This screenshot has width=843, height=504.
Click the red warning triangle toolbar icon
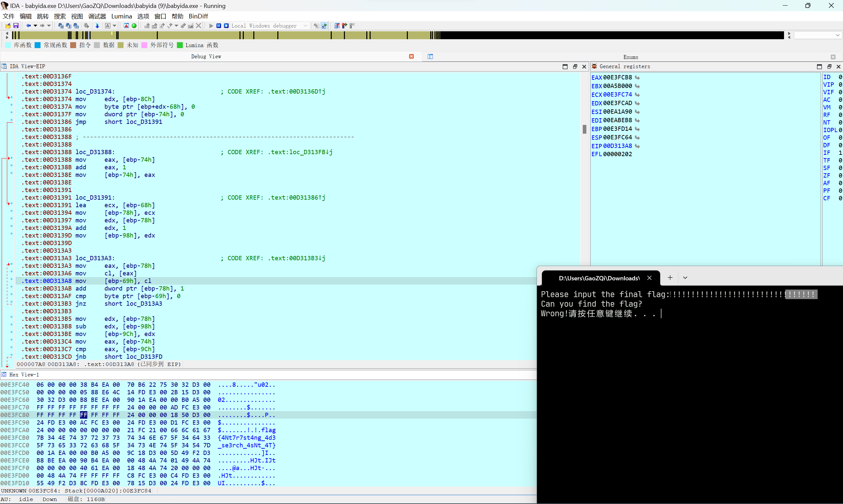click(x=126, y=26)
